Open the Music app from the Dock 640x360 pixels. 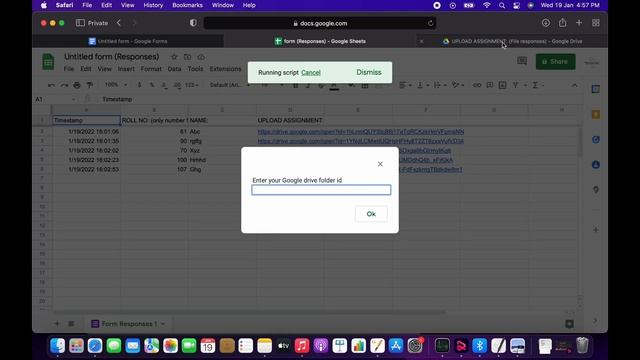pyautogui.click(x=302, y=346)
